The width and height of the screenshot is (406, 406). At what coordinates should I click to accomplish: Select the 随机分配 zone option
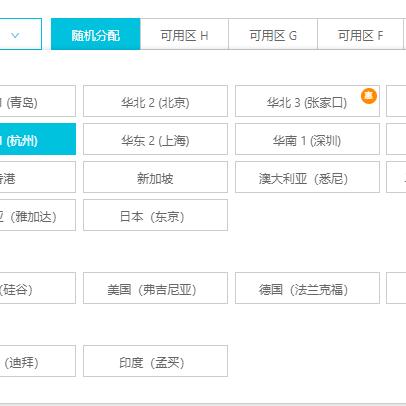click(x=96, y=34)
